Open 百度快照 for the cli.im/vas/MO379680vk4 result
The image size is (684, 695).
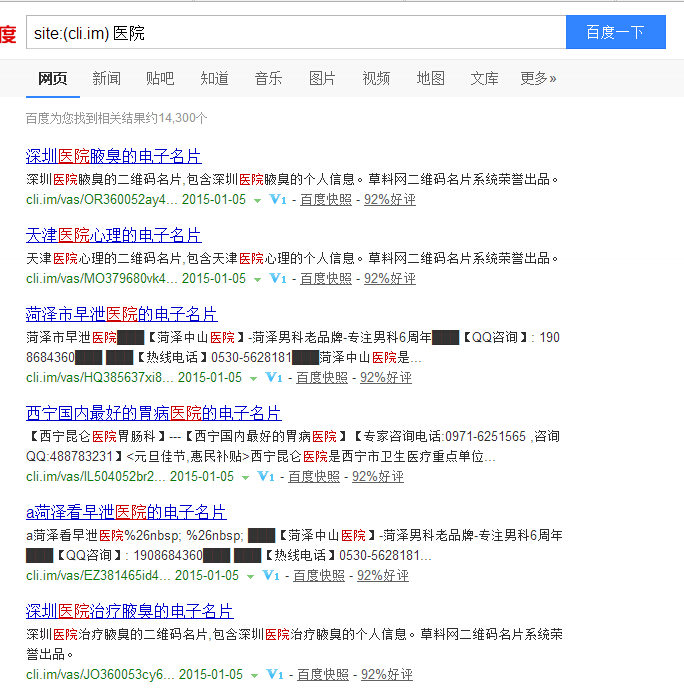326,278
